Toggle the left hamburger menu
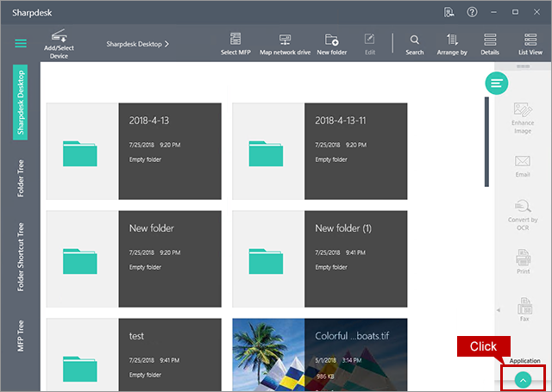 click(21, 43)
